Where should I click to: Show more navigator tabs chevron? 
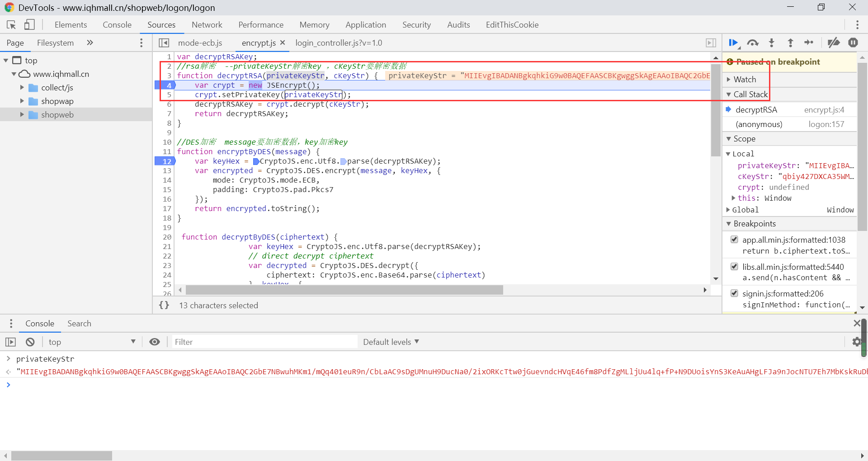[x=90, y=42]
